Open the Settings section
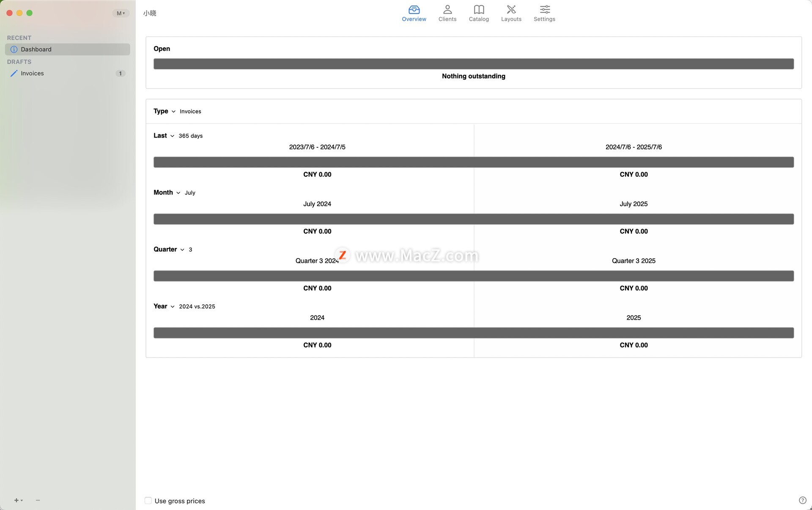The image size is (812, 510). [544, 14]
